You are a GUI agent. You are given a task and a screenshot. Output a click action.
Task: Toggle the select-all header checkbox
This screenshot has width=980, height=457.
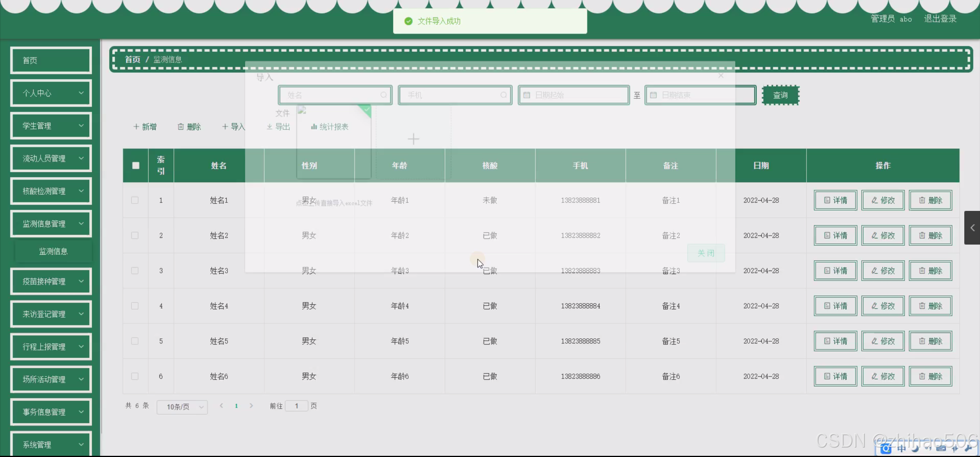(x=136, y=165)
